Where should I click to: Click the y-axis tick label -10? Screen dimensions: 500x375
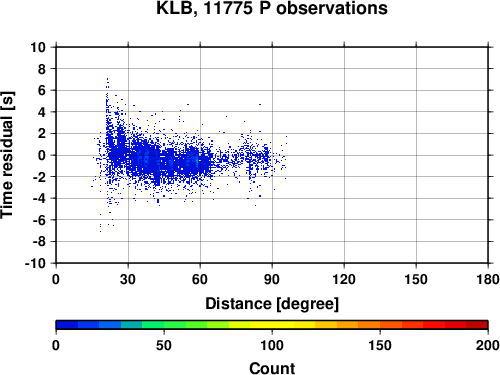pyautogui.click(x=35, y=263)
